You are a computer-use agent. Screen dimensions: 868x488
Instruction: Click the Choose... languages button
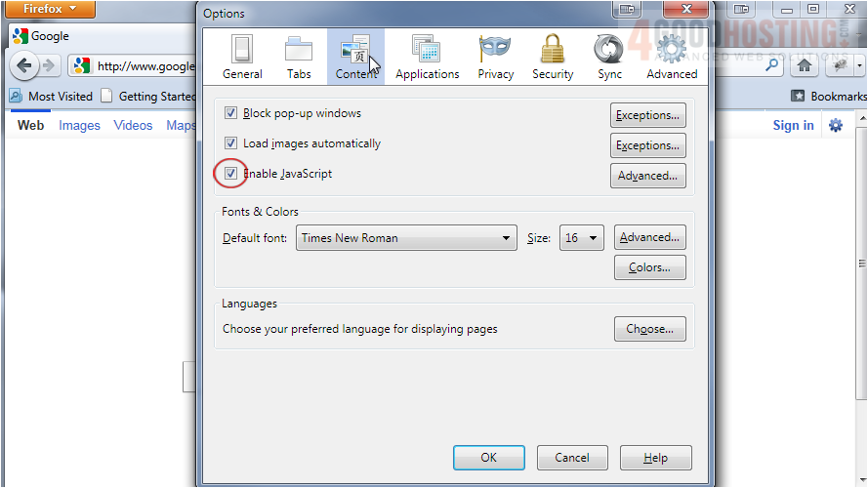coord(649,330)
